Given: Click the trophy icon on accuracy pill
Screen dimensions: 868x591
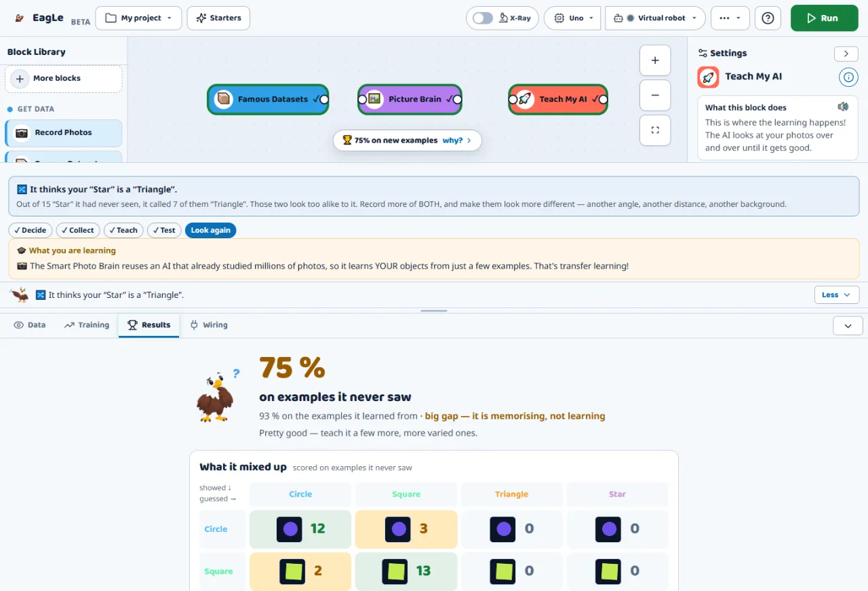Looking at the screenshot, I should coord(347,140).
